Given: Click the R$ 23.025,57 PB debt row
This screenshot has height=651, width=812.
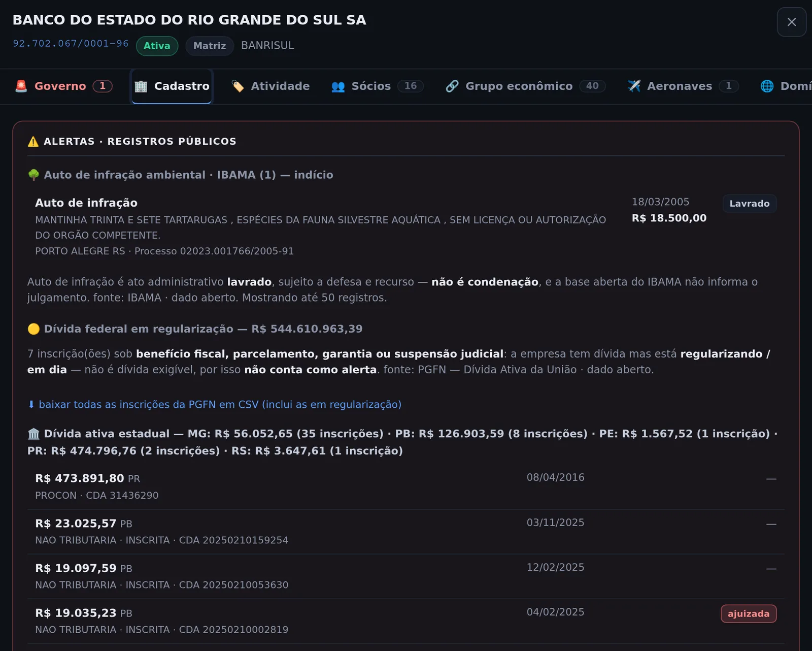Looking at the screenshot, I should (406, 532).
